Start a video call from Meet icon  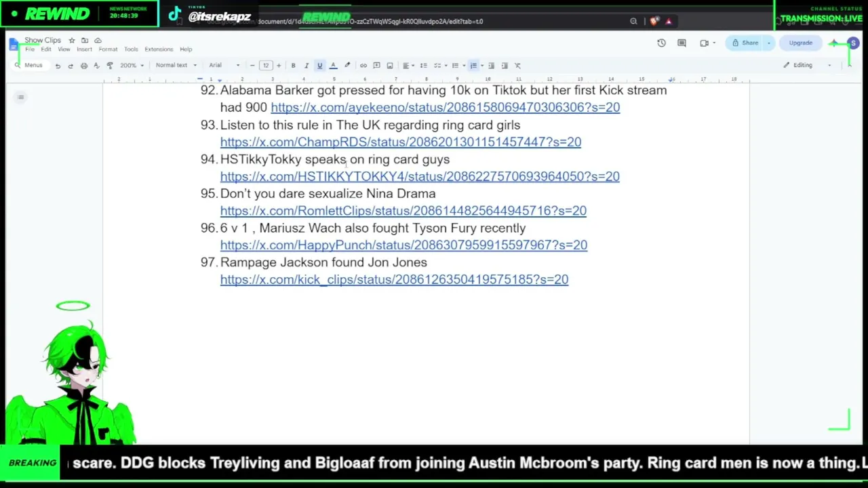[x=705, y=43]
